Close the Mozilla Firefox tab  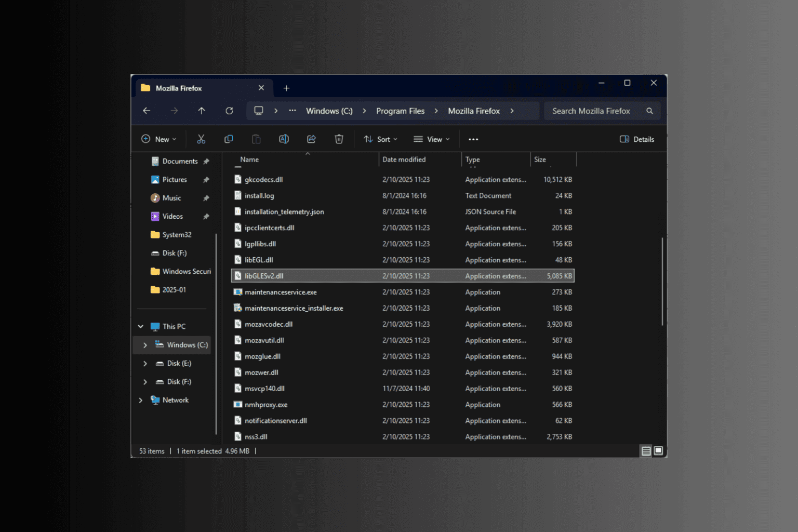coord(261,88)
